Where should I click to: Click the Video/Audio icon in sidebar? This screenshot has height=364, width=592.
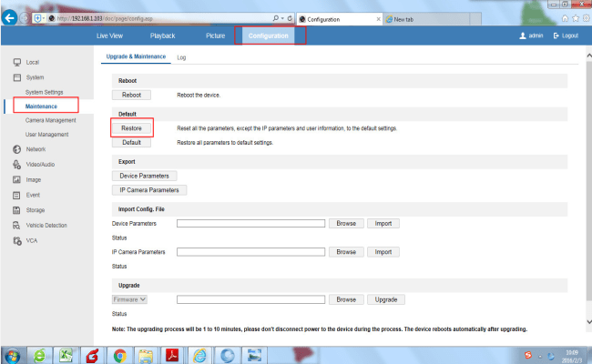[16, 164]
